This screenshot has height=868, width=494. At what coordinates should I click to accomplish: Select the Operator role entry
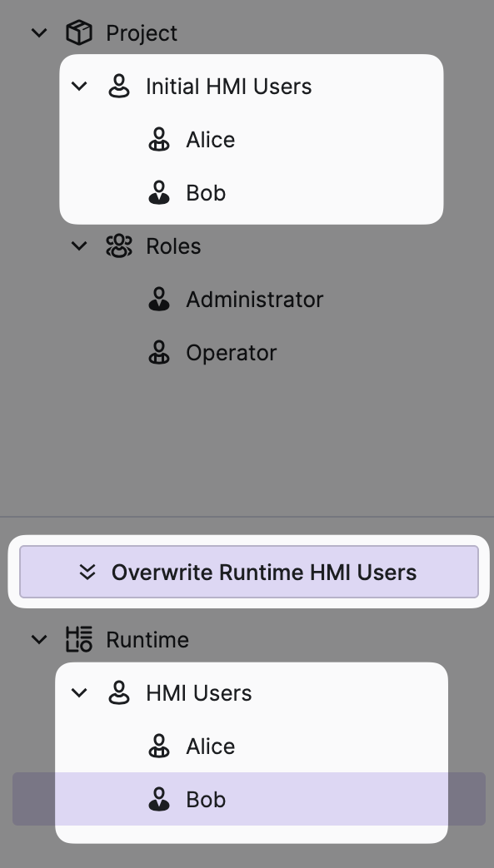(249, 352)
